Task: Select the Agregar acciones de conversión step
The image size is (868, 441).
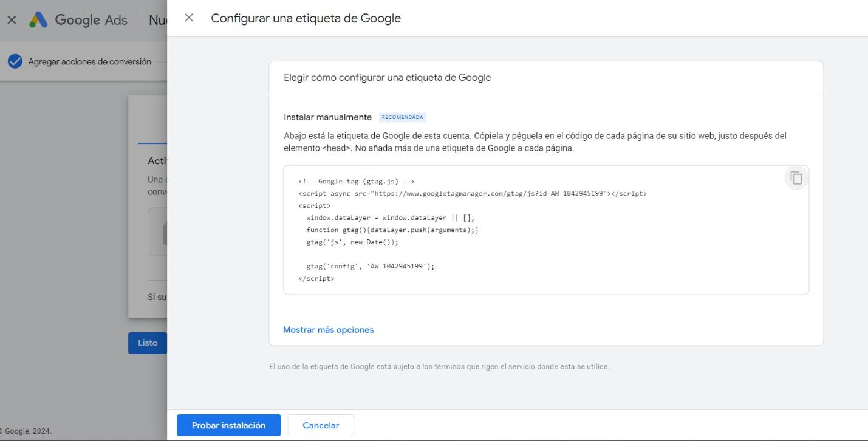Action: pyautogui.click(x=89, y=61)
